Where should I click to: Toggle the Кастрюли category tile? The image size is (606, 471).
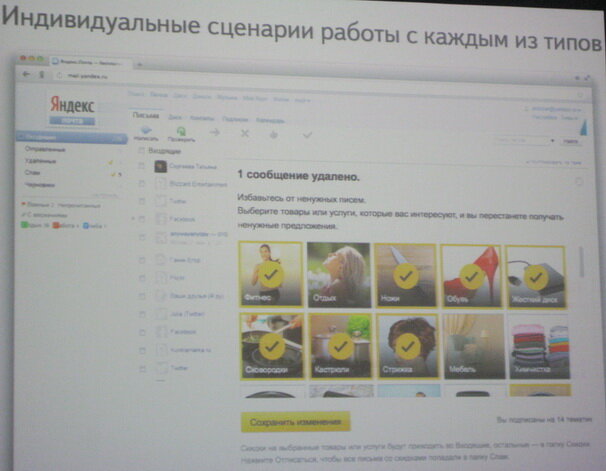pyautogui.click(x=340, y=346)
